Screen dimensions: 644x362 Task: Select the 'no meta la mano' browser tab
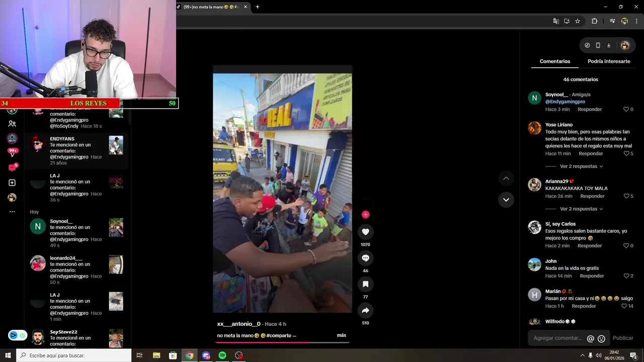pyautogui.click(x=212, y=7)
